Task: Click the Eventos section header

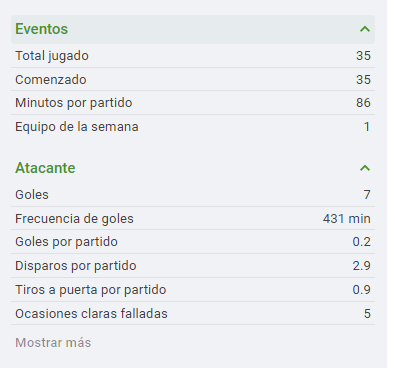Action: point(193,29)
